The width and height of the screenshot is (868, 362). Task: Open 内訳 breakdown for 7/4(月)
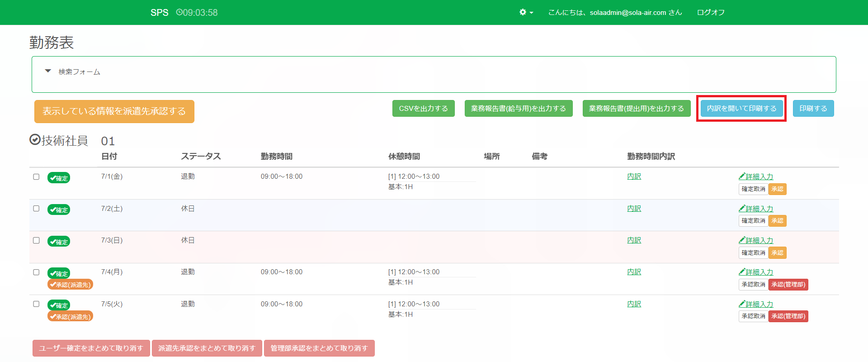(634, 272)
